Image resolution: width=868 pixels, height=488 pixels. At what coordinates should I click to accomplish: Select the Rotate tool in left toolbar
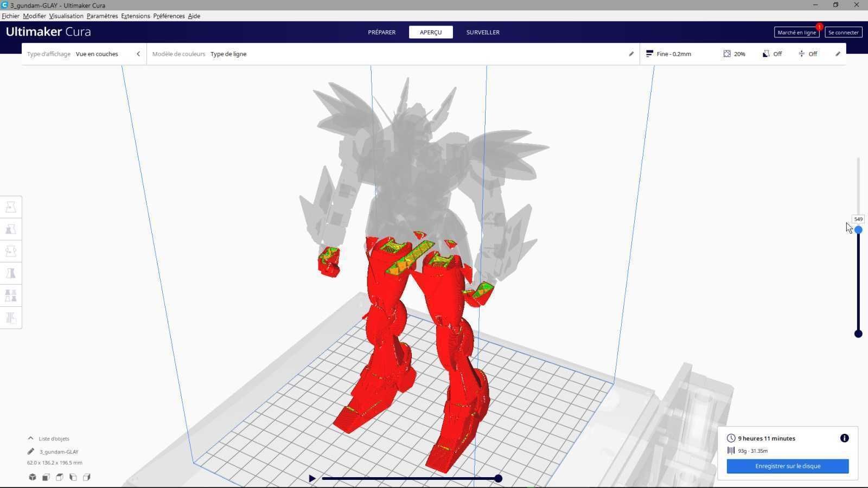coord(11,251)
